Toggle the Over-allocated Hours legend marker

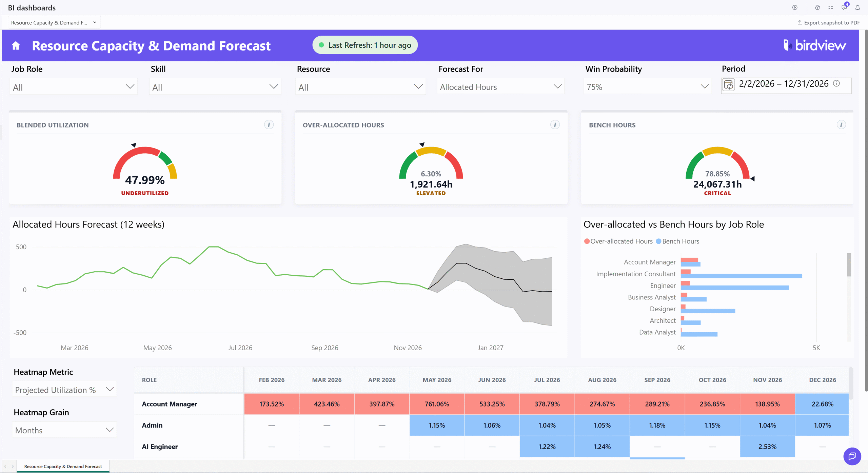(587, 241)
